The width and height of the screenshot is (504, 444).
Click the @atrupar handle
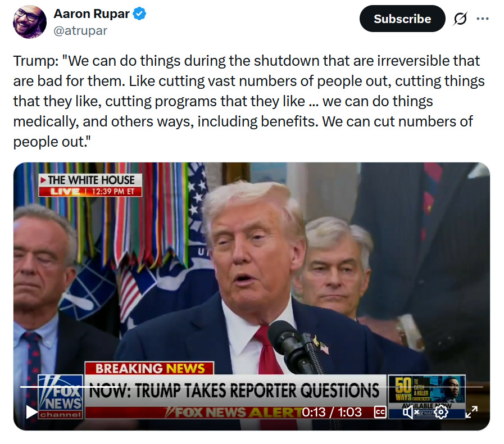coord(80,31)
